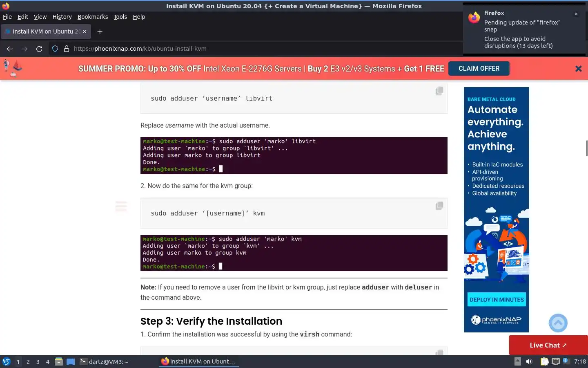The width and height of the screenshot is (588, 368).
Task: Open the Bookmarks menu
Action: tap(93, 17)
